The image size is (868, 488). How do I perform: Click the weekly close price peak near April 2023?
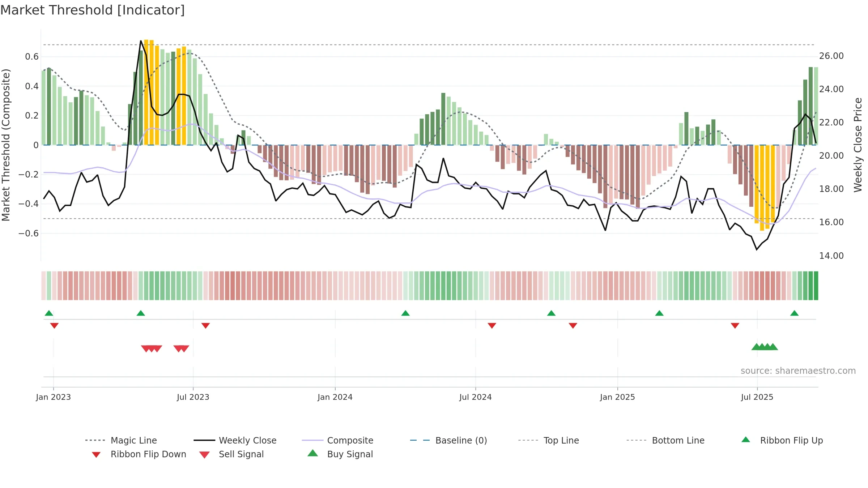point(141,41)
